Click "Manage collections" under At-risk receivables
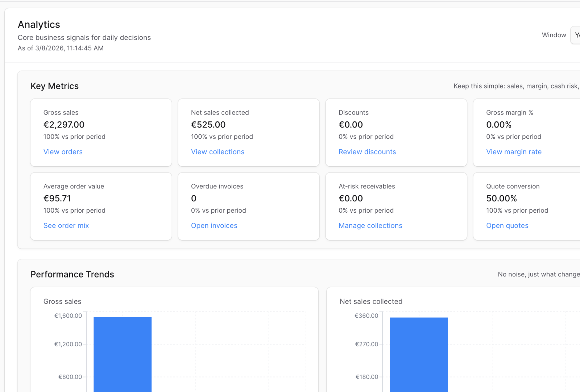The image size is (580, 392). pos(370,225)
